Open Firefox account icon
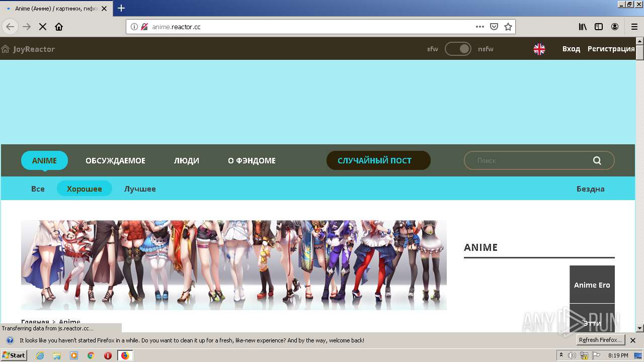Viewport: 644px width, 362px height. tap(615, 27)
